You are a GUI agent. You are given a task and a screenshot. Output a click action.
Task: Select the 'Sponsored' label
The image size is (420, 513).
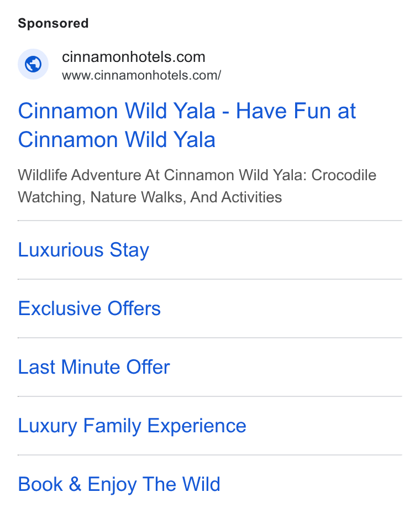(x=53, y=23)
